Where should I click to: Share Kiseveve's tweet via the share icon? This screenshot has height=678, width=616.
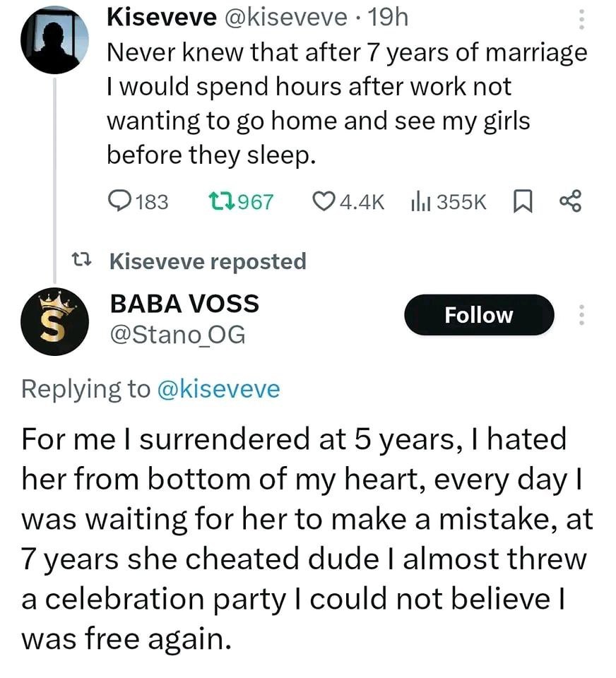pos(570,203)
